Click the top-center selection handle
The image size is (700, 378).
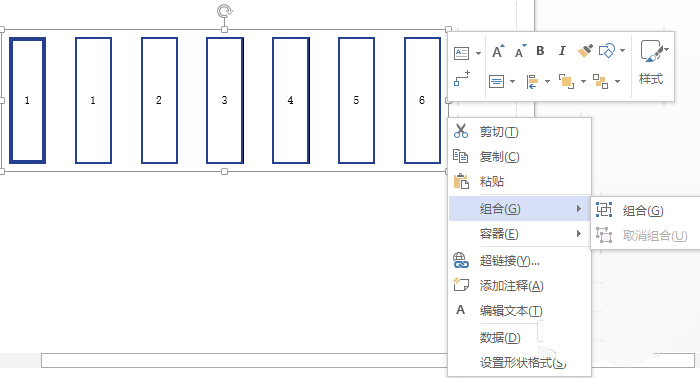click(225, 29)
